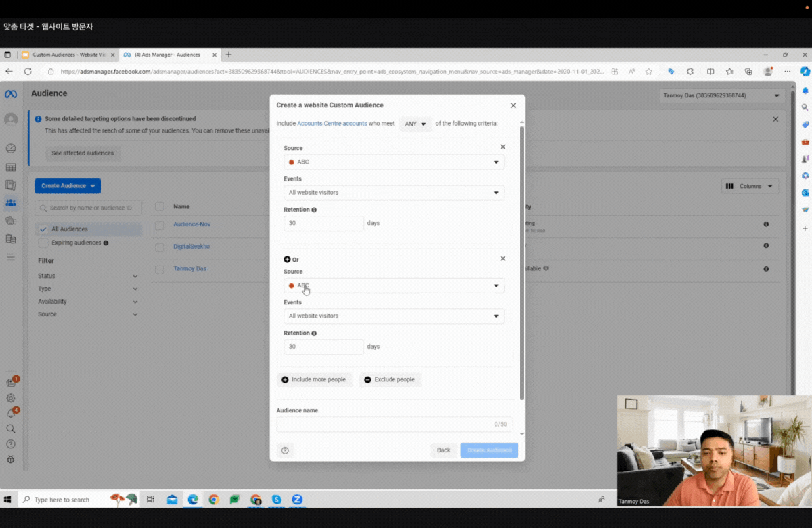Image resolution: width=812 pixels, height=528 pixels.
Task: Expand the Source filter
Action: [88, 314]
